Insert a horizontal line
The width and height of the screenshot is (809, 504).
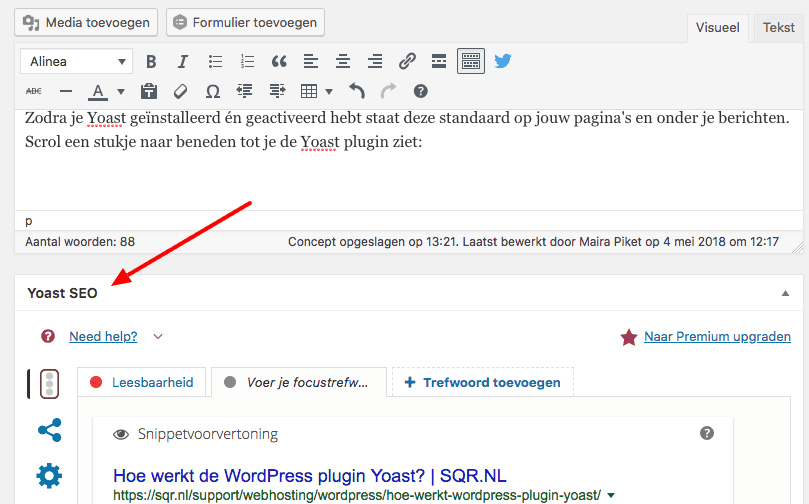click(x=66, y=91)
